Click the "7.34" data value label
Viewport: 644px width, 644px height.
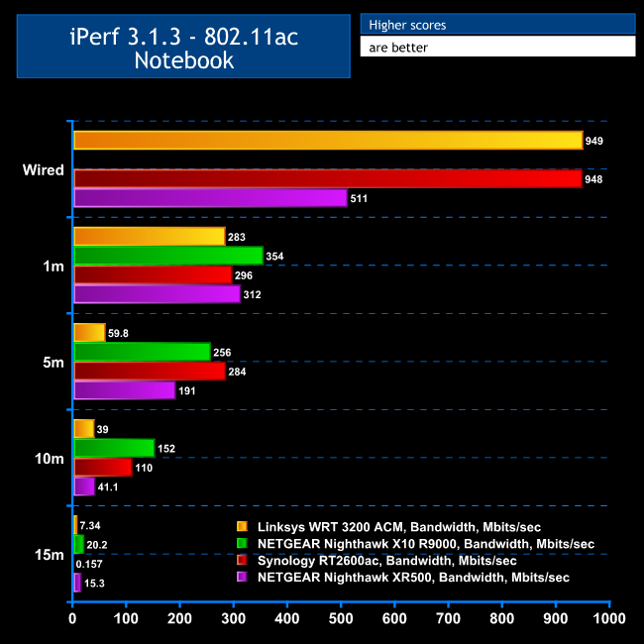click(90, 525)
